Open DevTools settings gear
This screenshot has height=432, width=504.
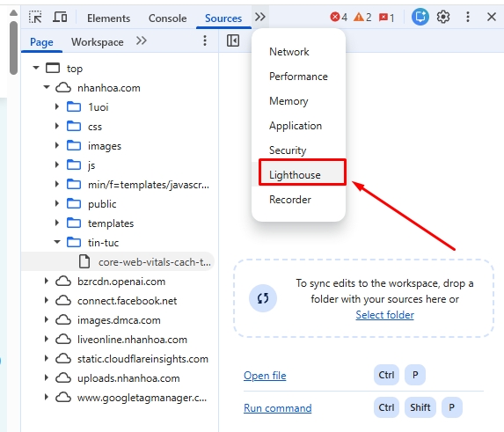click(x=443, y=17)
